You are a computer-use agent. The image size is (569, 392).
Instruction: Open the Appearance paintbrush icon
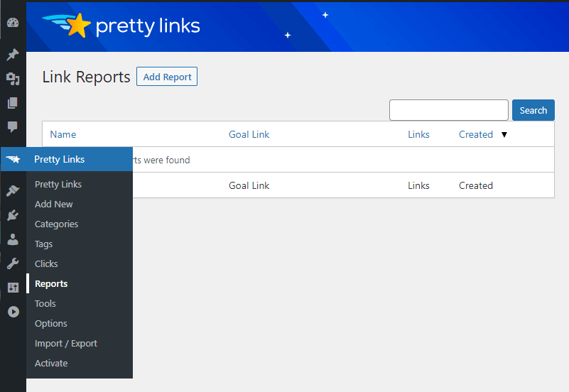click(13, 191)
